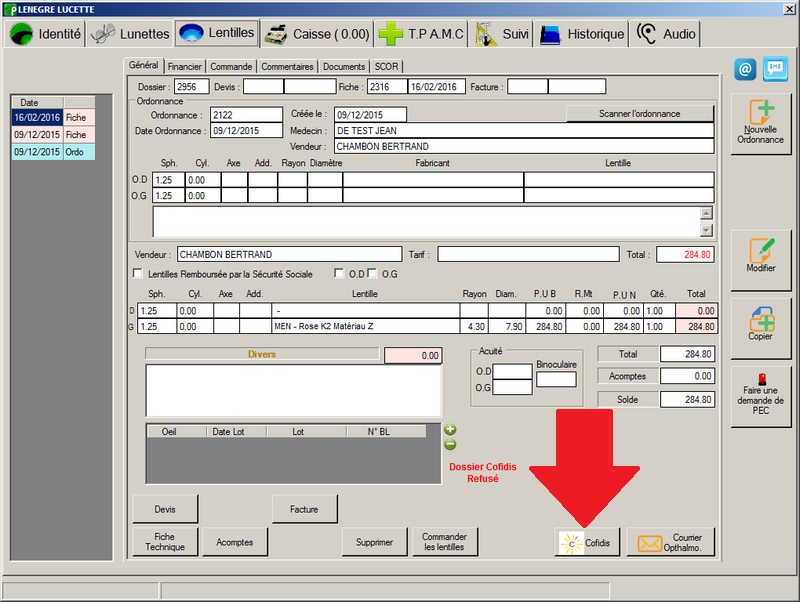Select the 16/02/2016 Fiche row

pyautogui.click(x=53, y=117)
